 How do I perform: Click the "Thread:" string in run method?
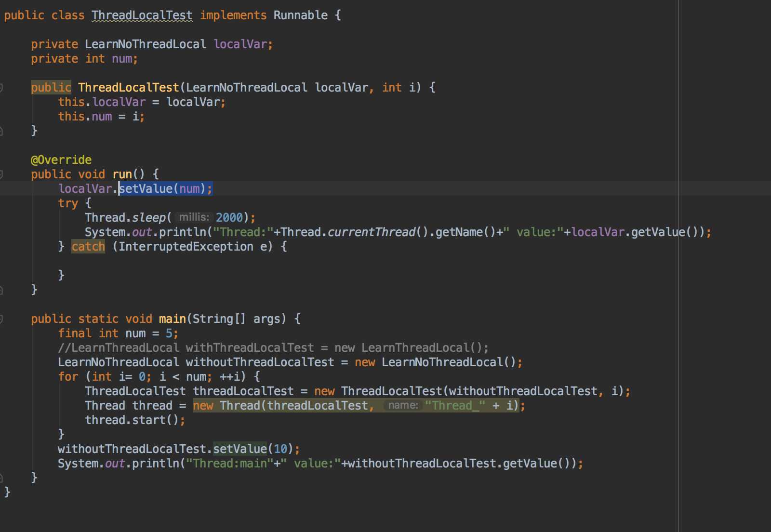pos(243,232)
